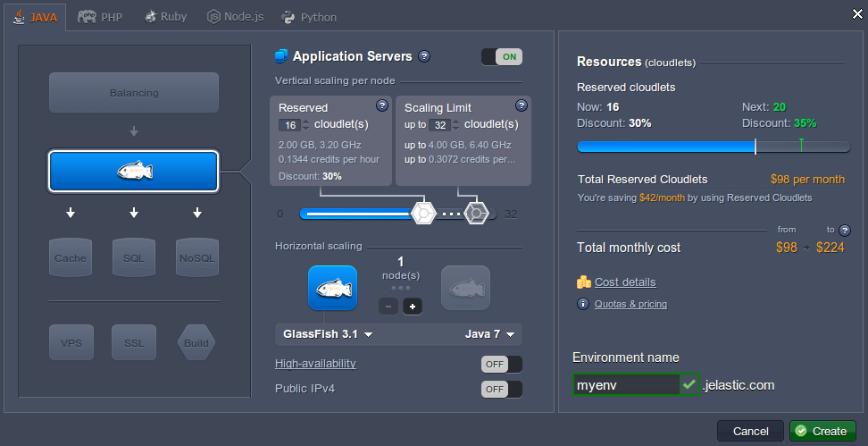868x446 pixels.
Task: Open the Quotas & pricing link
Action: pyautogui.click(x=630, y=304)
